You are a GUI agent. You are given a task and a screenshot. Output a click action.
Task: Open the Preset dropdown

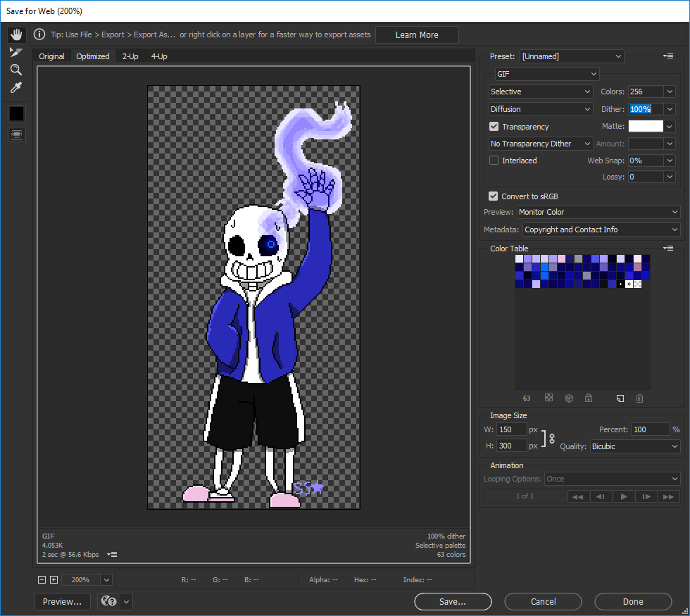coord(572,56)
